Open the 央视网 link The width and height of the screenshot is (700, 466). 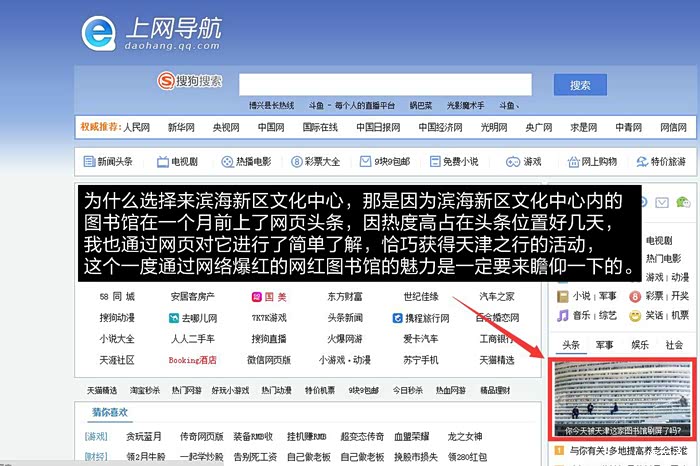[x=226, y=127]
